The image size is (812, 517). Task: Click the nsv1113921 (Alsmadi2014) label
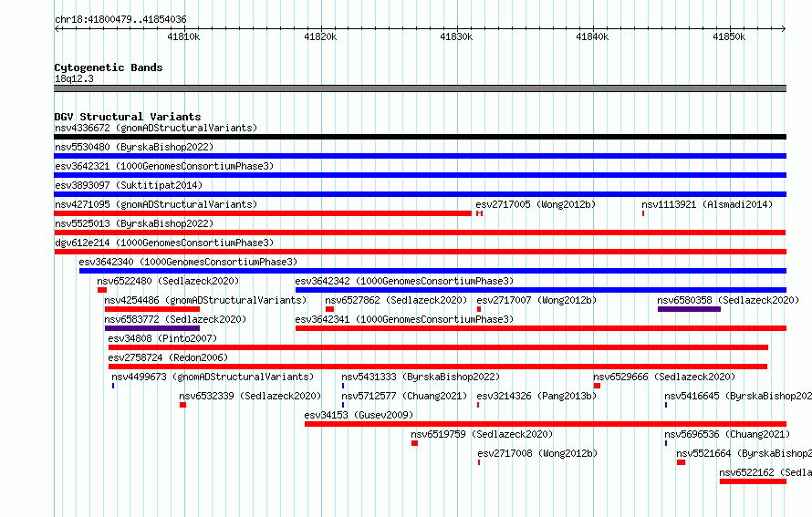tap(707, 204)
